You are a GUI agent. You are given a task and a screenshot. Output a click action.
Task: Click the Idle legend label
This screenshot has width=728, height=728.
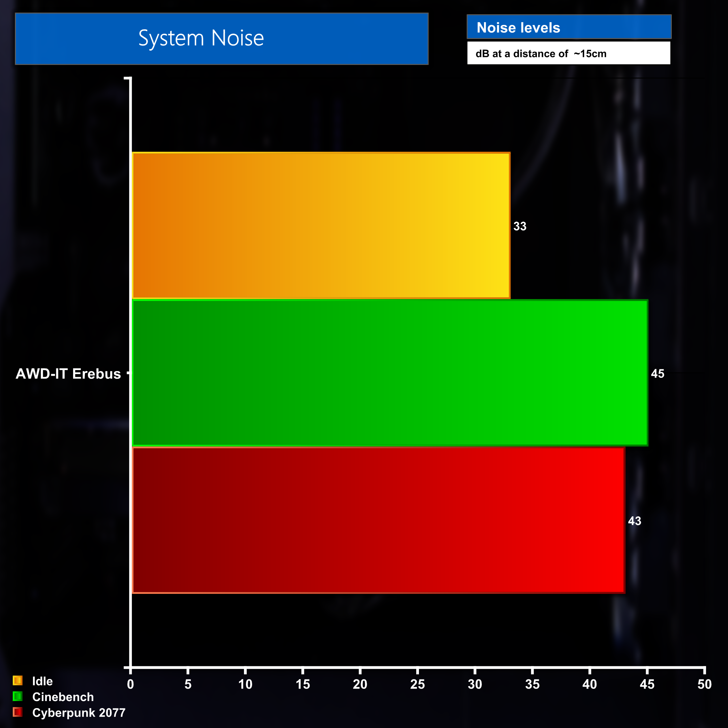pyautogui.click(x=42, y=681)
